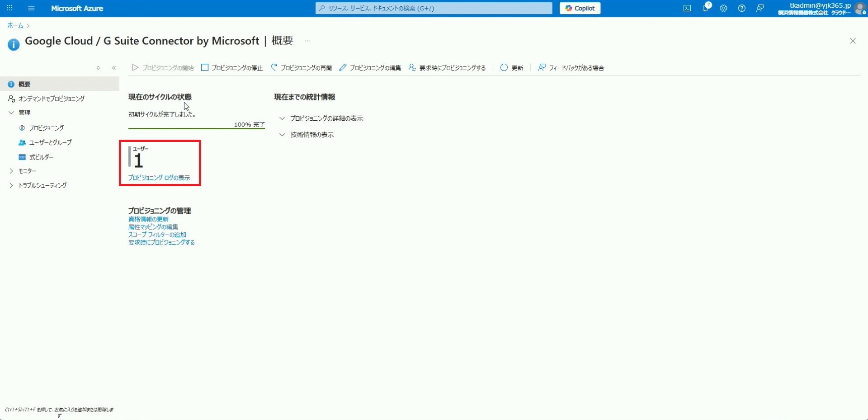Open the Azure portal hamburger menu
This screenshot has width=868, height=420.
point(31,8)
